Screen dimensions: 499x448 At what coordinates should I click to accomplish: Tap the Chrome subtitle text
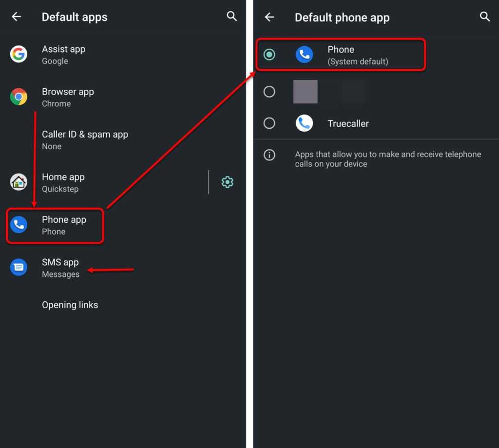[57, 104]
